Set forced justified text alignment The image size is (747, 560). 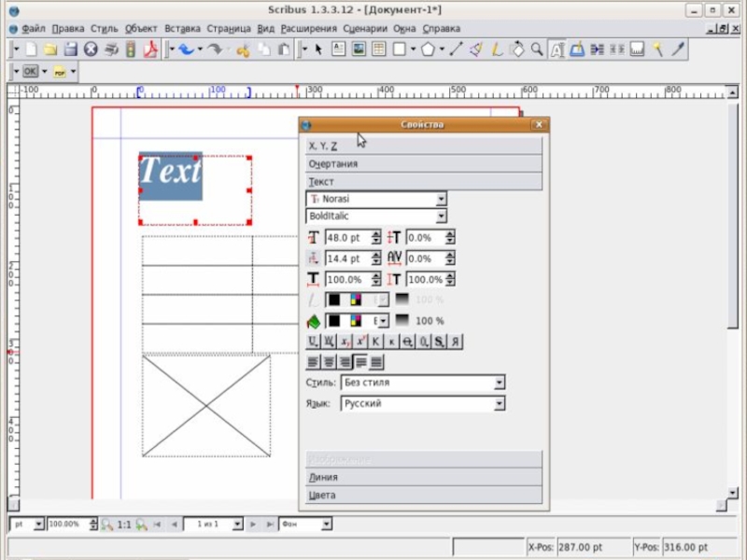(376, 362)
